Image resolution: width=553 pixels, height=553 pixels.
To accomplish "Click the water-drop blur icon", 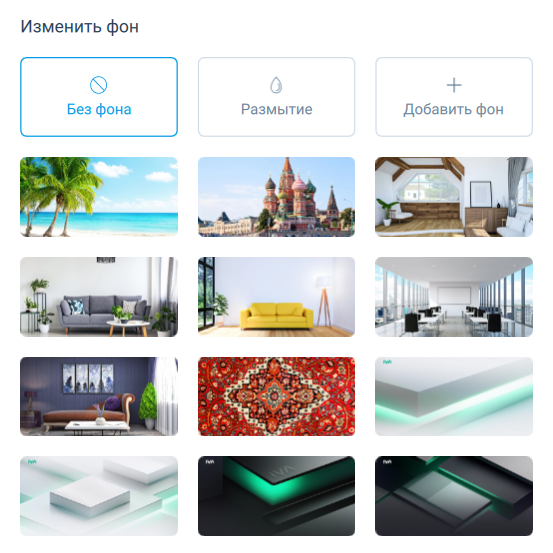I will [x=276, y=85].
